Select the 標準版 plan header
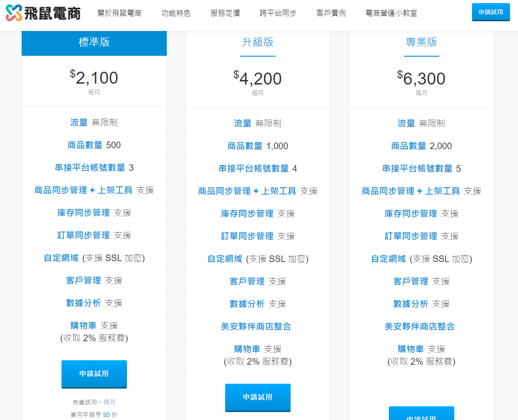This screenshot has height=420, width=518. tap(94, 42)
